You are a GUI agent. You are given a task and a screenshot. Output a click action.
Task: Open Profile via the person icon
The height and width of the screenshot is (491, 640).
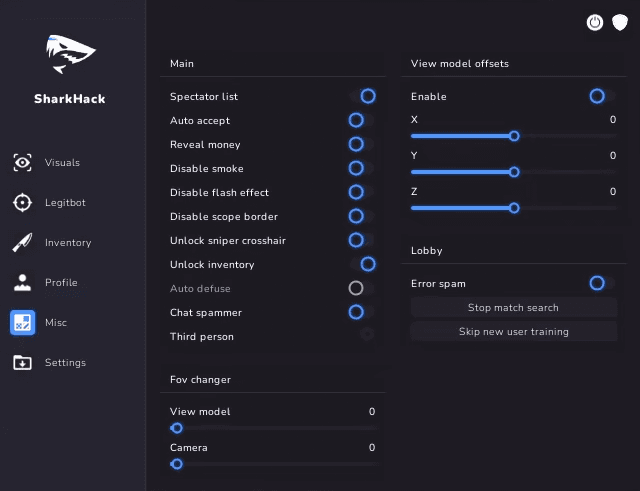[x=22, y=282]
